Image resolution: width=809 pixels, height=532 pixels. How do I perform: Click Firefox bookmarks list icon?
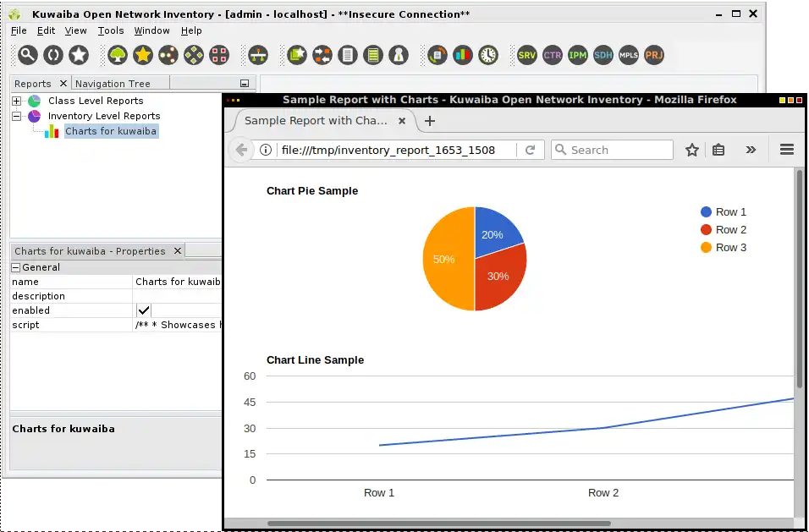pyautogui.click(x=718, y=150)
